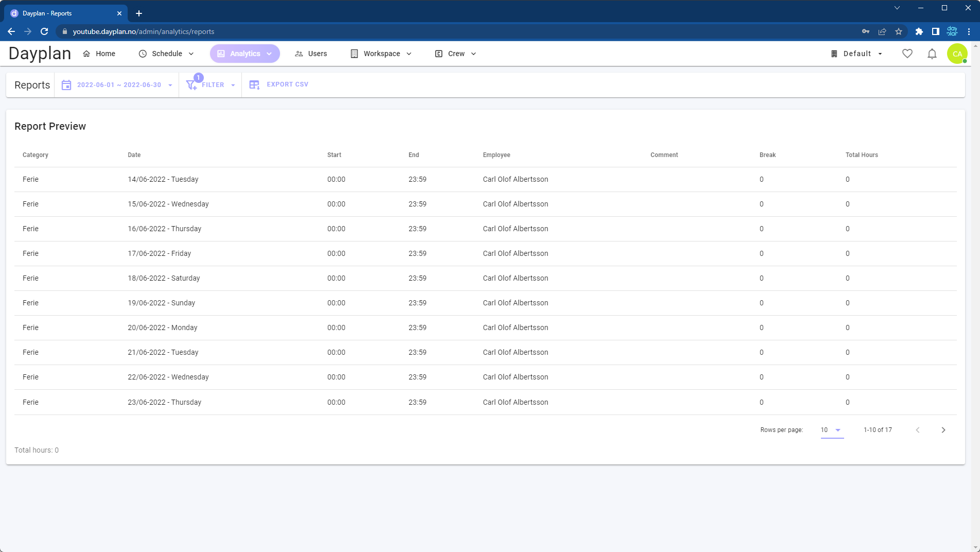Sort by the Break column header

pyautogui.click(x=767, y=155)
